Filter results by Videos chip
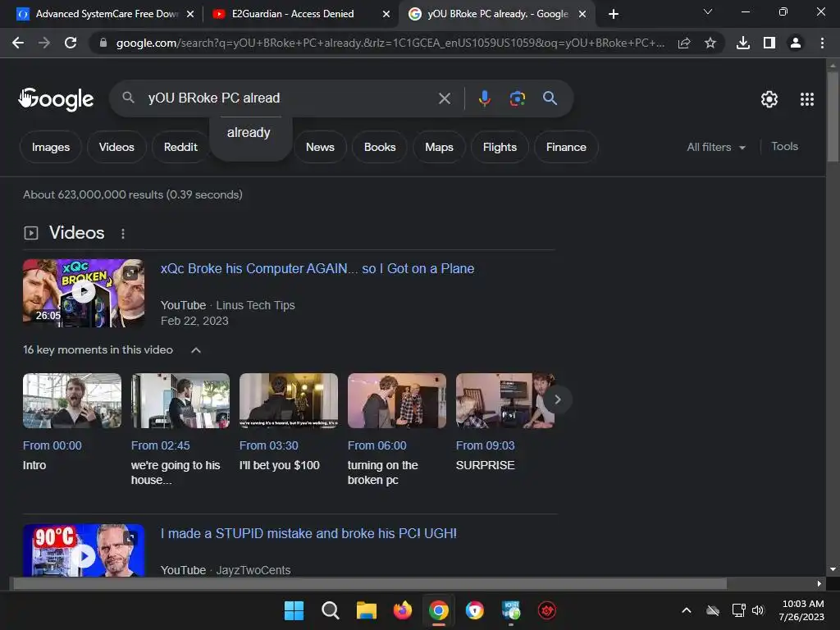 tap(116, 147)
